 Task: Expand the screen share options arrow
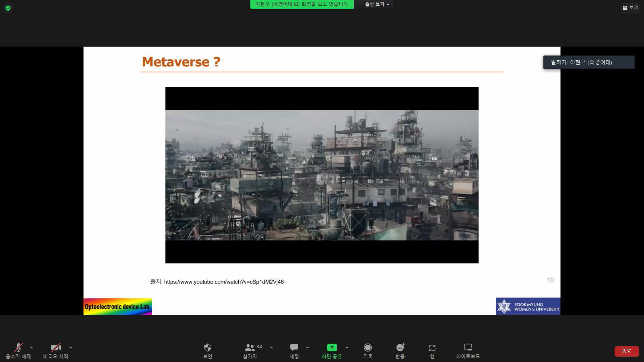coord(347,348)
